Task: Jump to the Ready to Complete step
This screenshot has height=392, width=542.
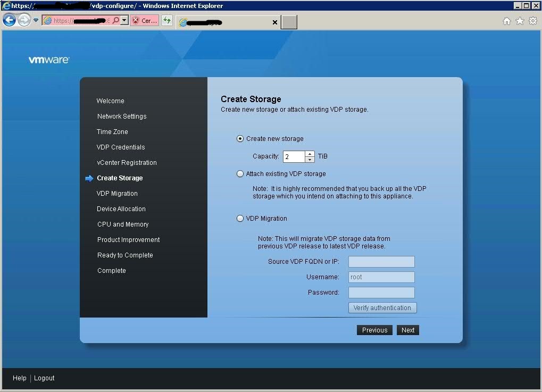Action: 125,255
